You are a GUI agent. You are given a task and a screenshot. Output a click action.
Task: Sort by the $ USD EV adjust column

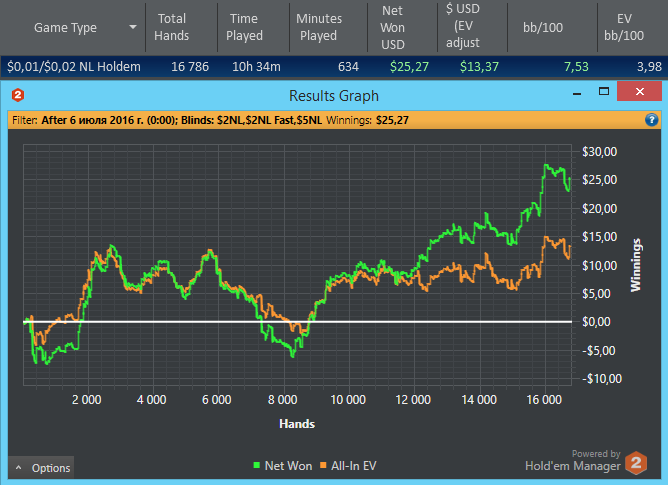tap(463, 26)
